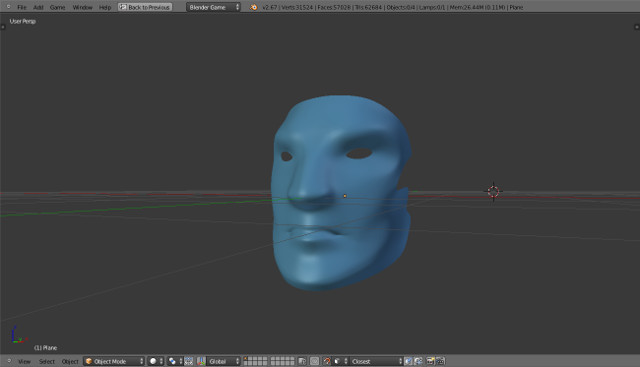
Task: Open the Blender Game render engine dropdown
Action: tap(213, 7)
